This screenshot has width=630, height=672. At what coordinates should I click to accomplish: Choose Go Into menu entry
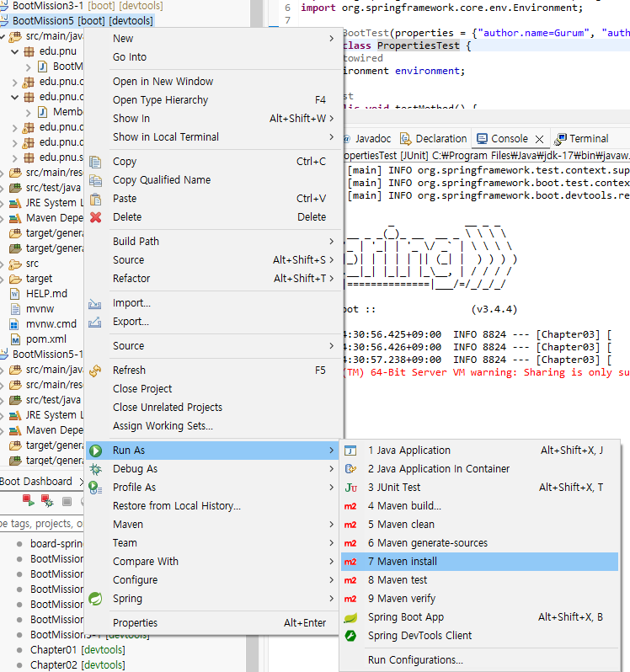coord(214,57)
